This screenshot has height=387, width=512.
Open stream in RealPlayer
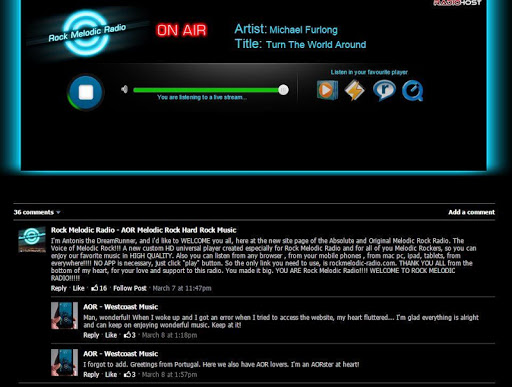(x=384, y=90)
